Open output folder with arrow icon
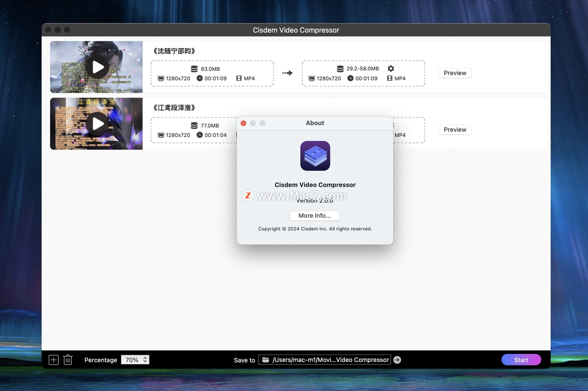Image resolution: width=588 pixels, height=391 pixels. [x=397, y=360]
